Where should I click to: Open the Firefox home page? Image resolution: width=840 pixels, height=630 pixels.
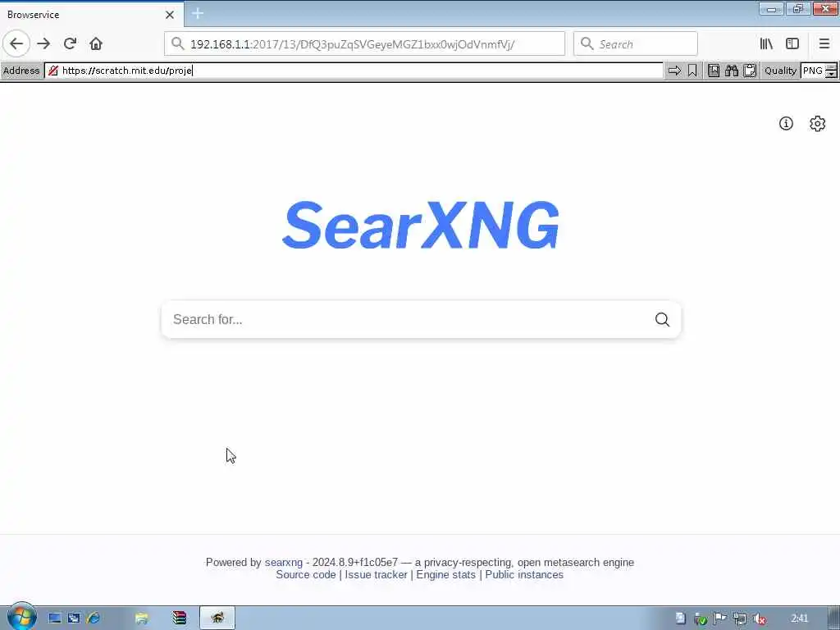click(96, 43)
